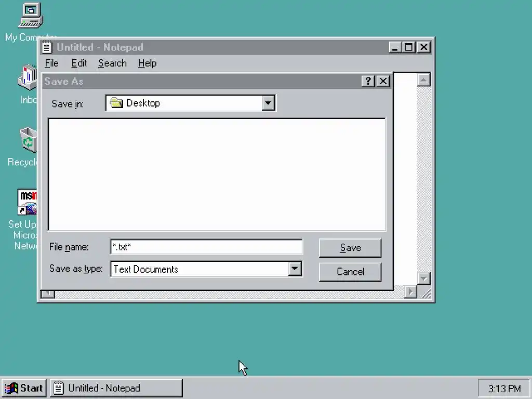
Task: Click the Start button on taskbar
Action: [x=24, y=388]
